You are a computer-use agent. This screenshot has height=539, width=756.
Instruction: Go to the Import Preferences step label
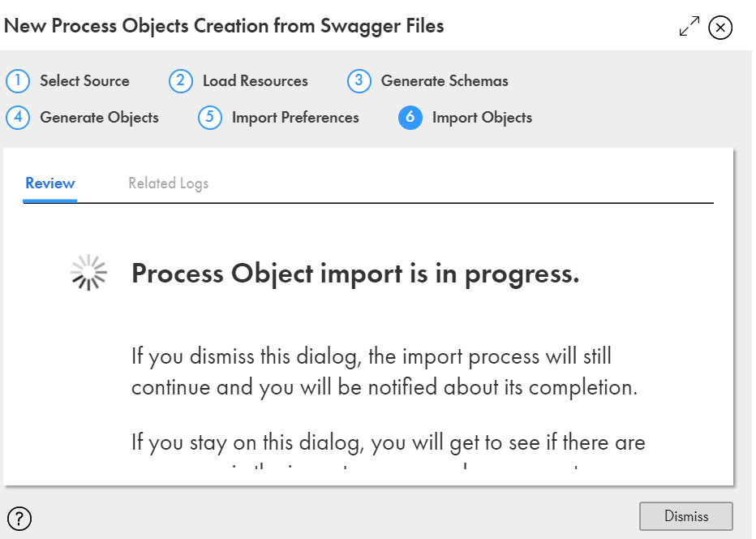295,118
